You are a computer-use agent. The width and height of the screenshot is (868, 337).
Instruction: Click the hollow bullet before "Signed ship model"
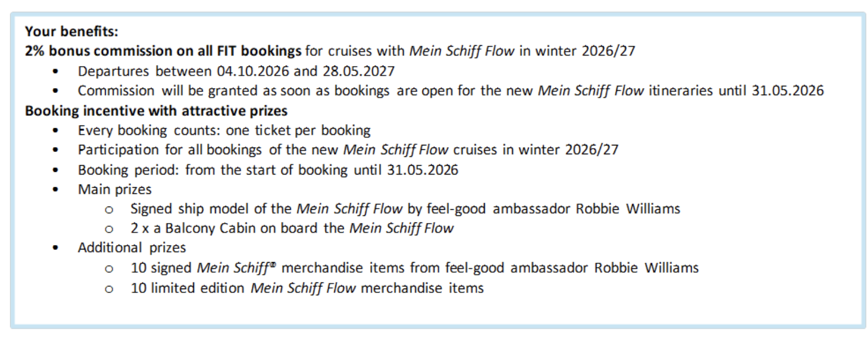pyautogui.click(x=109, y=210)
